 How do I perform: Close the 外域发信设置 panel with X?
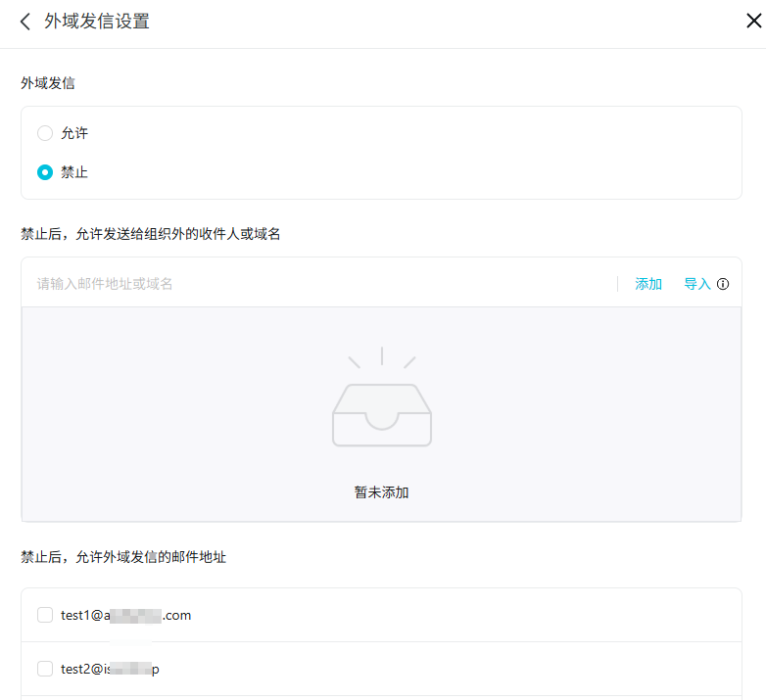[x=753, y=22]
